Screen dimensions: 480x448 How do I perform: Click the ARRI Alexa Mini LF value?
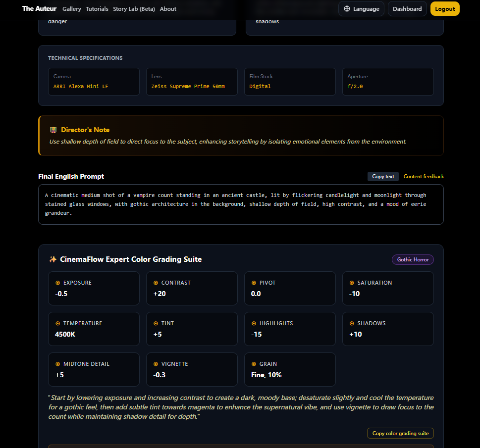tap(81, 86)
